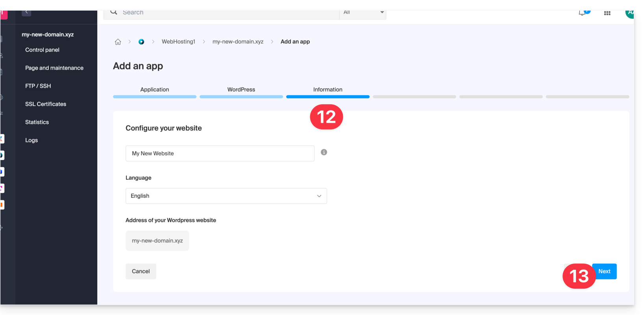Open the user avatar menu
644x315 pixels.
pyautogui.click(x=629, y=14)
